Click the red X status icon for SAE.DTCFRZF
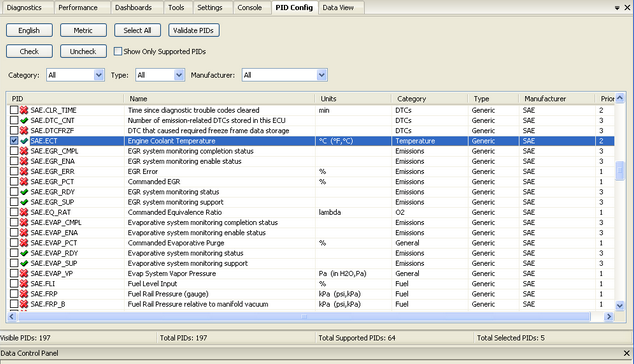Viewport: 634px width, 364px height. (x=24, y=131)
